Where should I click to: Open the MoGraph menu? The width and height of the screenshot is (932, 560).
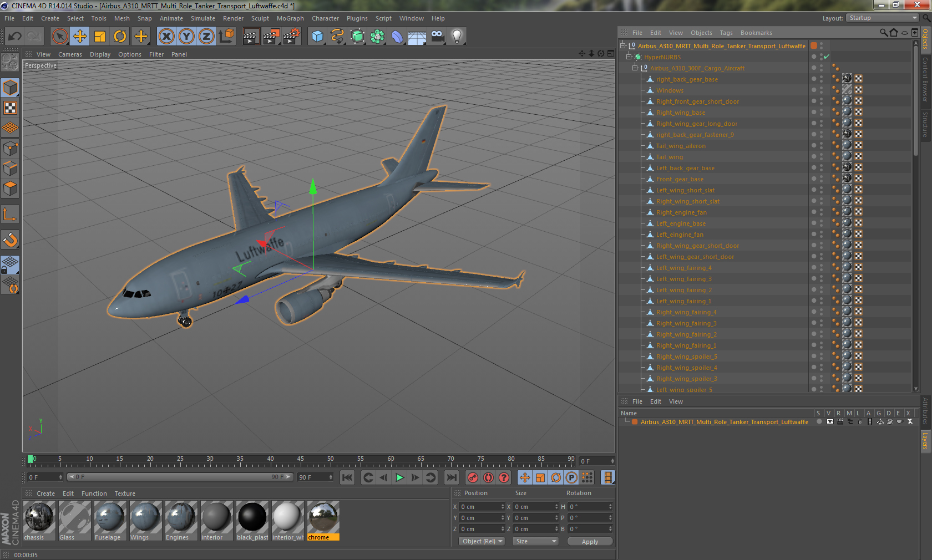(x=290, y=18)
